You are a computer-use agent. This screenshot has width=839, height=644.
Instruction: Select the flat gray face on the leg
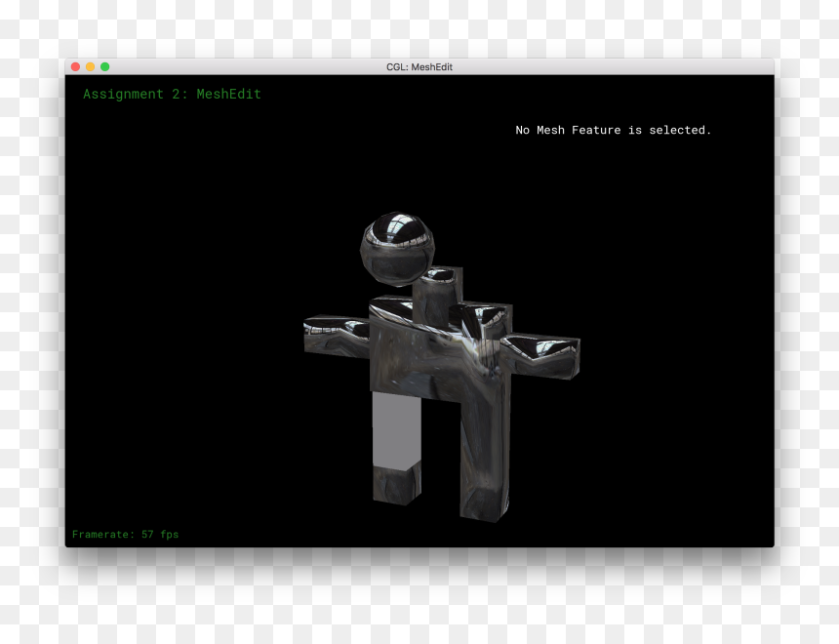coord(396,431)
